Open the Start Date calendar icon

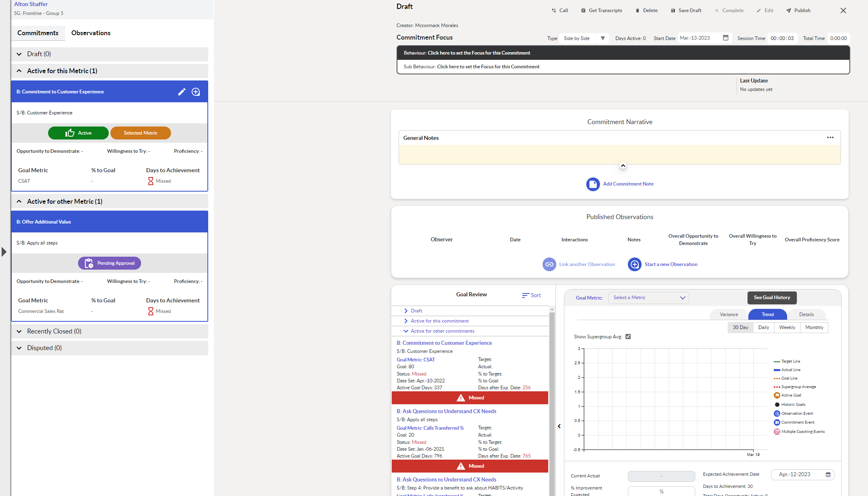[x=726, y=38]
